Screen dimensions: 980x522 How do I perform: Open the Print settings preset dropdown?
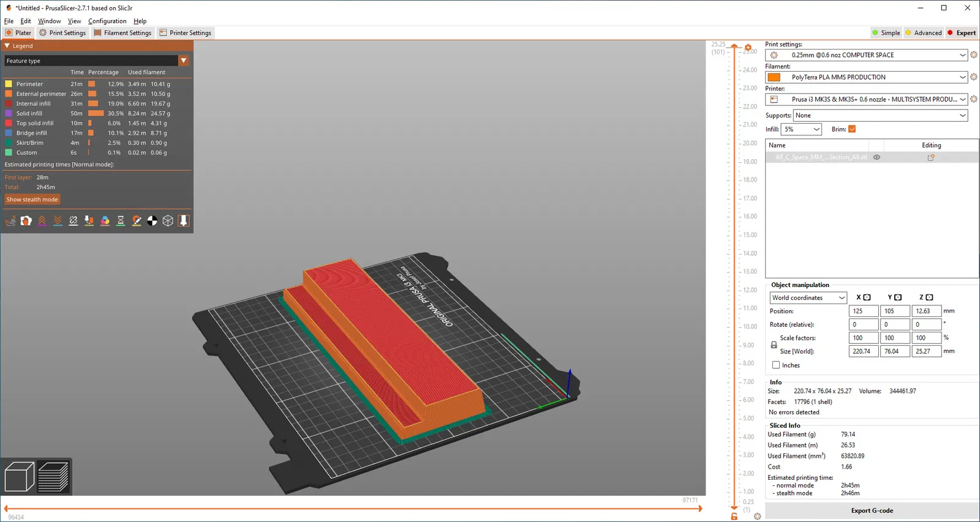(x=866, y=55)
